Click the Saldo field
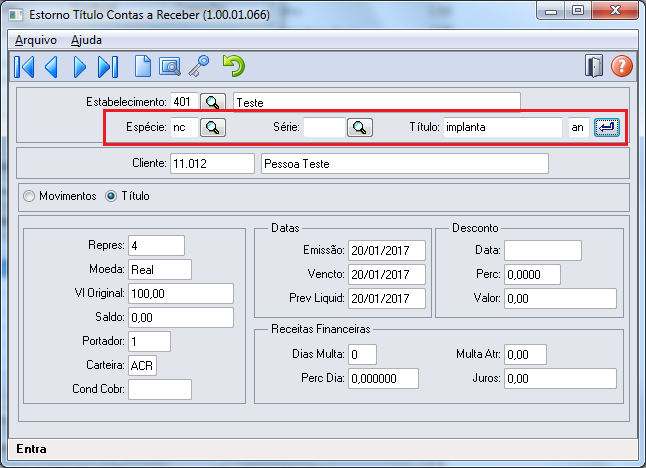The height and width of the screenshot is (468, 646). (x=181, y=317)
